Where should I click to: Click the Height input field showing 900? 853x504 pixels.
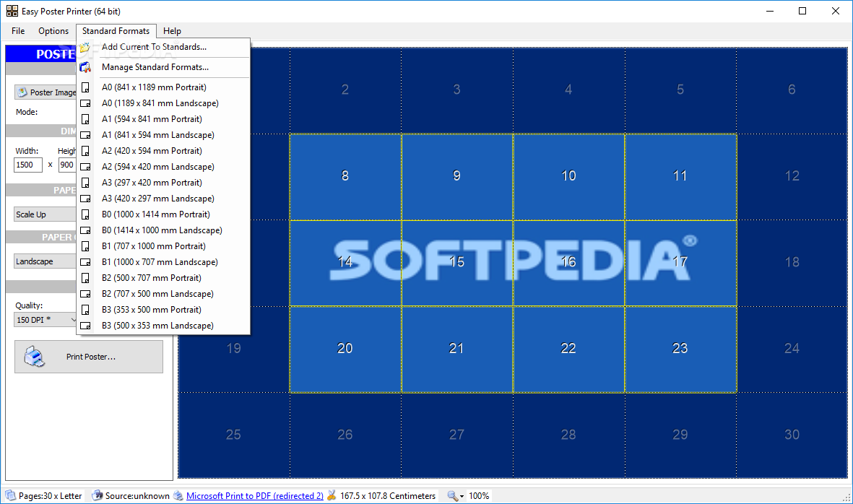[x=67, y=165]
